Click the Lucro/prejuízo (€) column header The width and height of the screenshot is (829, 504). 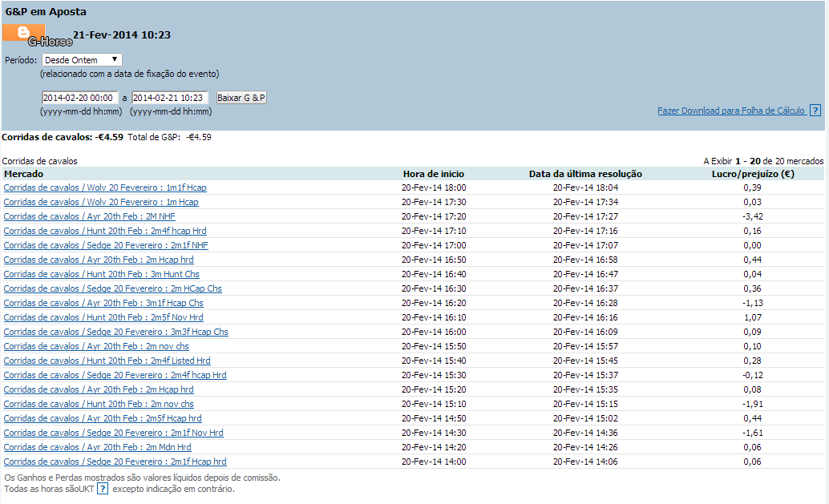pyautogui.click(x=753, y=174)
